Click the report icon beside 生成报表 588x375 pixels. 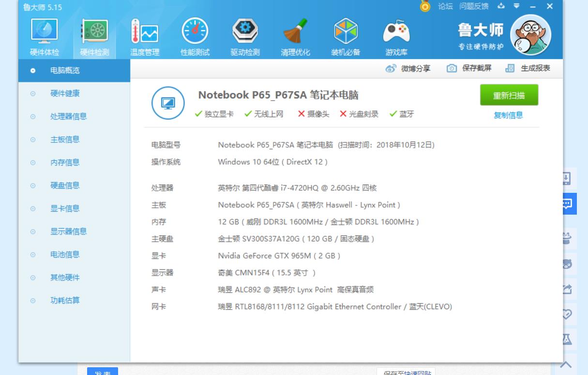click(x=510, y=68)
